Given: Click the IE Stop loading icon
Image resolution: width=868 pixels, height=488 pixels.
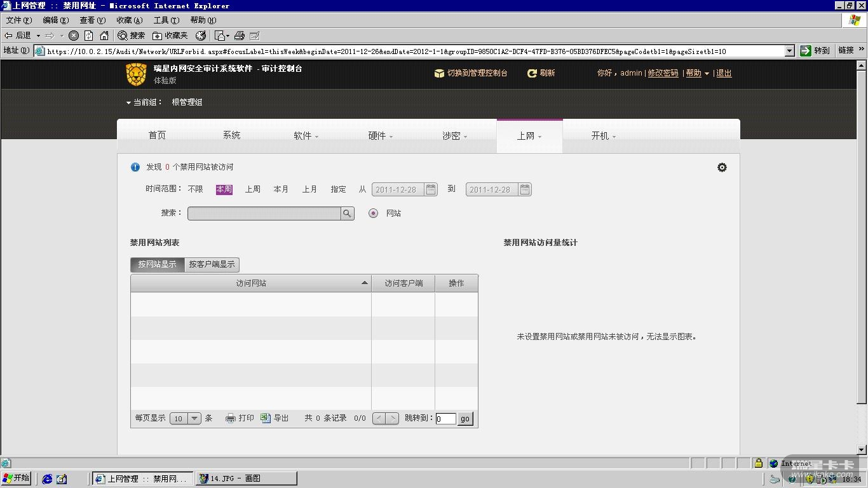Looking at the screenshot, I should tap(74, 36).
